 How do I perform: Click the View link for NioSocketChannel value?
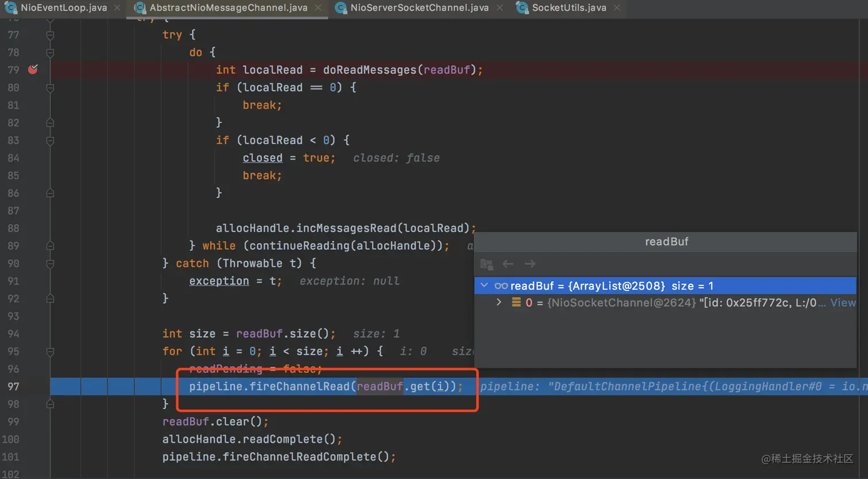843,303
